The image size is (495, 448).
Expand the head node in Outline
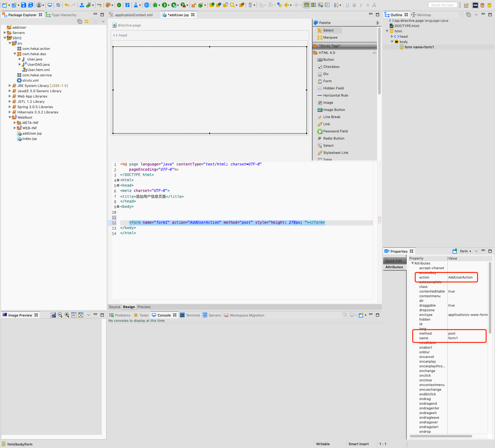pos(392,36)
